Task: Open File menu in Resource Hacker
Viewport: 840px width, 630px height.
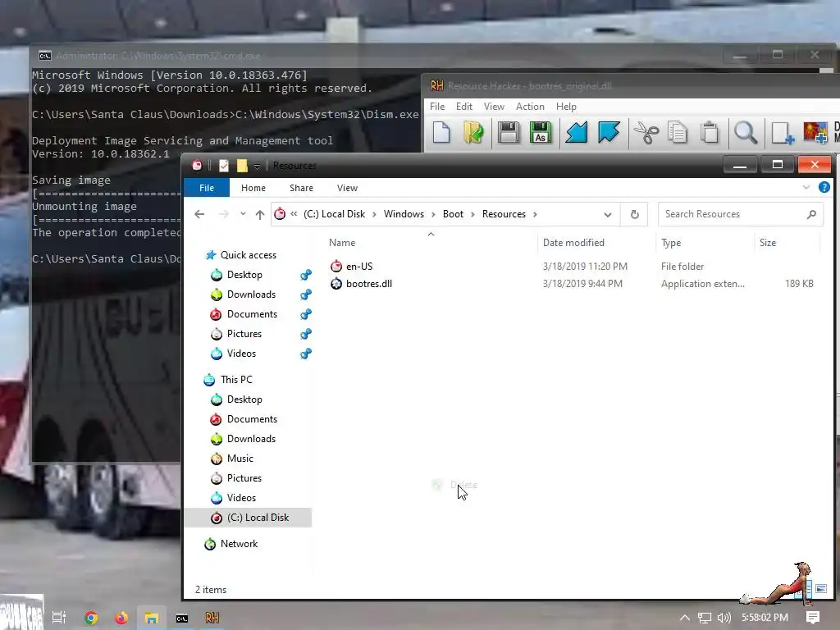Action: coord(437,107)
